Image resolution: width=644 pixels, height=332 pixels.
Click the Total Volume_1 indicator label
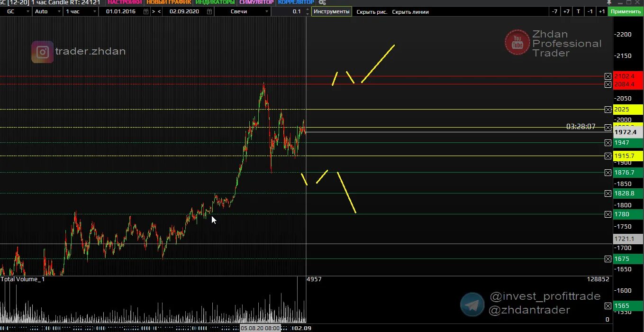[23, 279]
